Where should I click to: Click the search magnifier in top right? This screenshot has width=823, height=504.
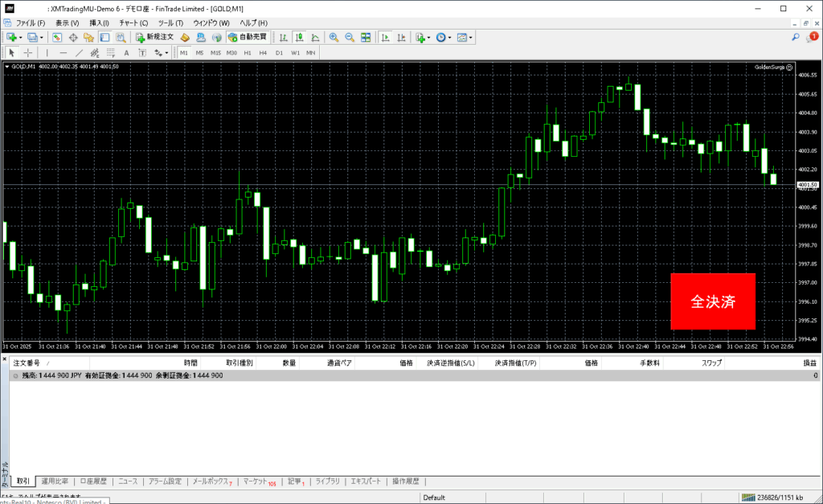pyautogui.click(x=795, y=37)
